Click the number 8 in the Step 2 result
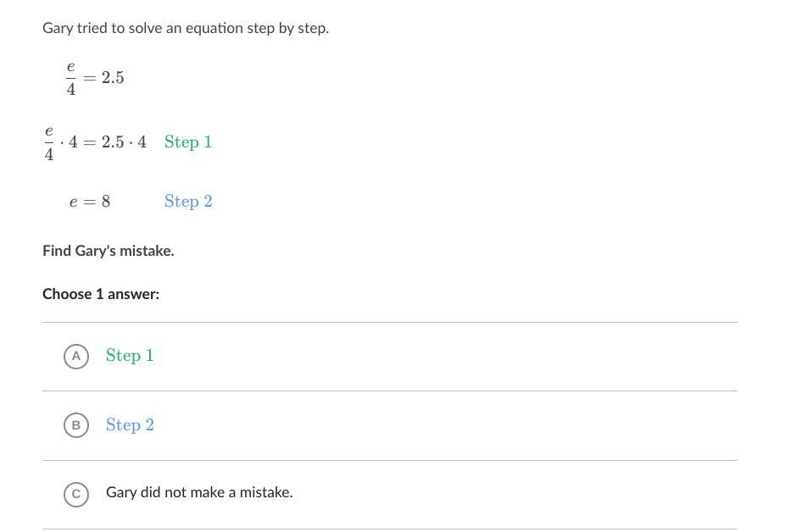Screen dimensions: 785x532 tap(106, 202)
